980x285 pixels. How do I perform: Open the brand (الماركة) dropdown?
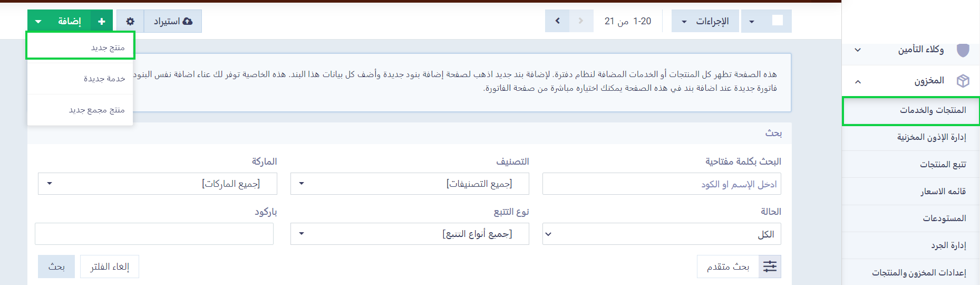157,184
